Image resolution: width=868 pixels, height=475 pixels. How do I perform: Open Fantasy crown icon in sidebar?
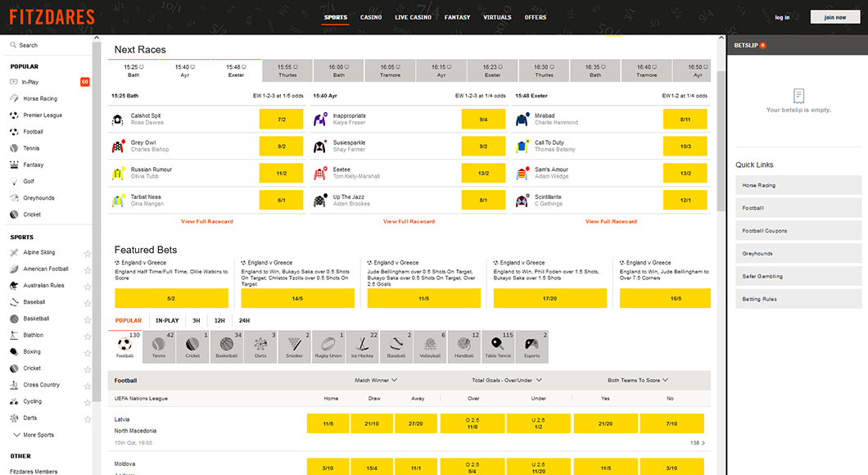pos(14,165)
